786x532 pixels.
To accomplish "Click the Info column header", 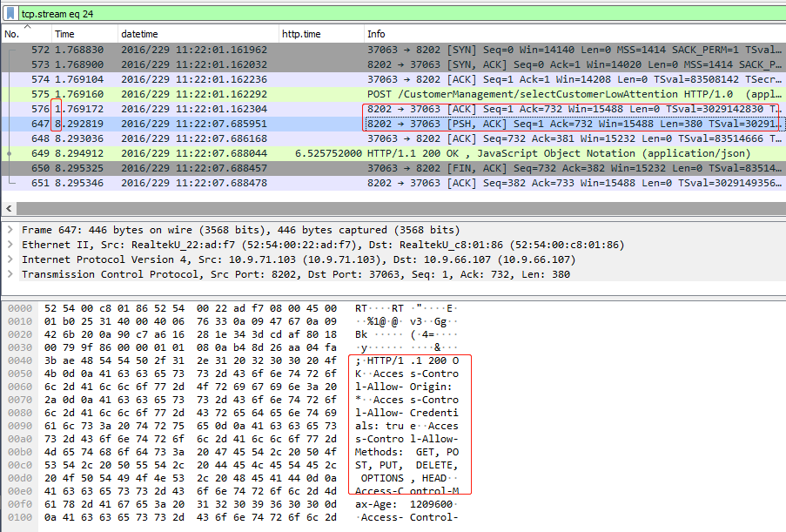I will (377, 34).
